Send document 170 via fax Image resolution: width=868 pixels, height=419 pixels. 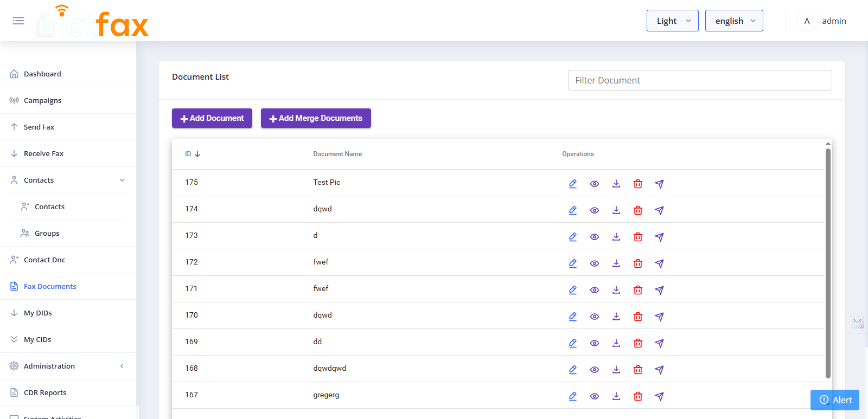[x=659, y=317]
